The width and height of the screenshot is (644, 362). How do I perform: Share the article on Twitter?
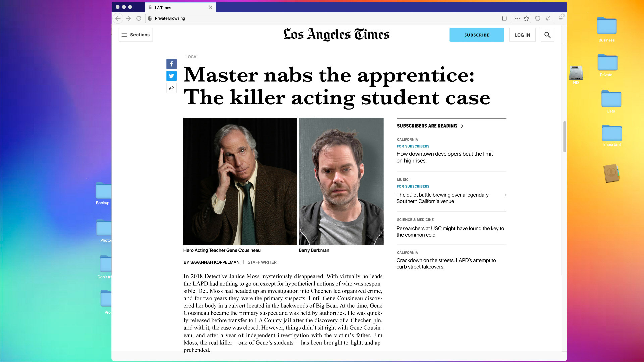(171, 76)
